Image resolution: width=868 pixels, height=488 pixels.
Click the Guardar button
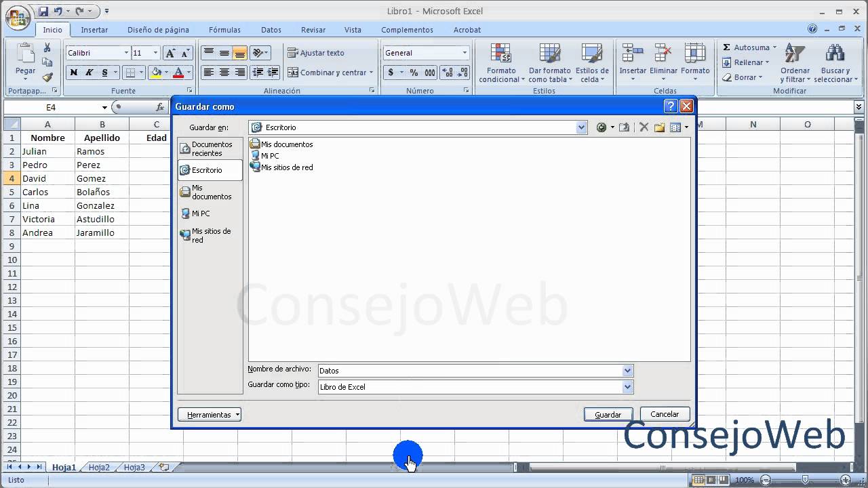[x=608, y=415]
